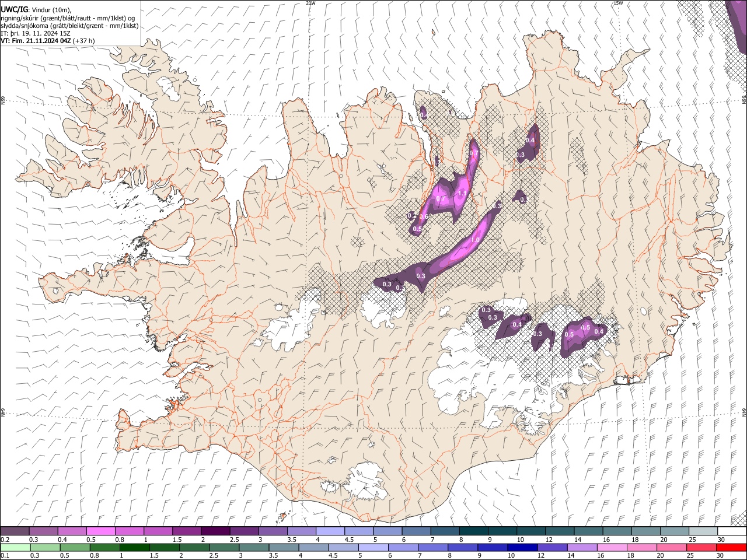Click the '1.0' snowfall value on the map

point(474,240)
